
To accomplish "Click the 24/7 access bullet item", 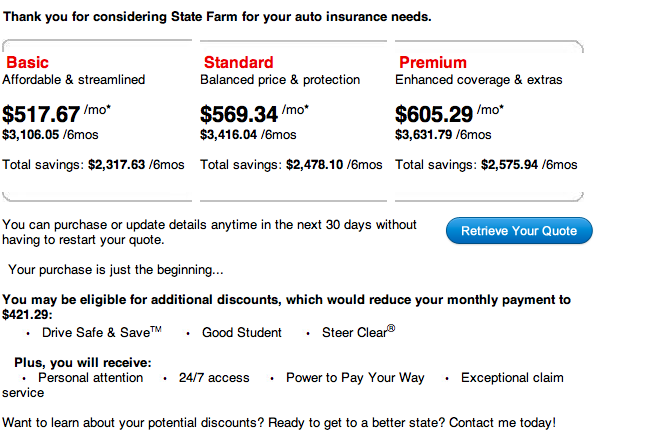I will [x=214, y=378].
